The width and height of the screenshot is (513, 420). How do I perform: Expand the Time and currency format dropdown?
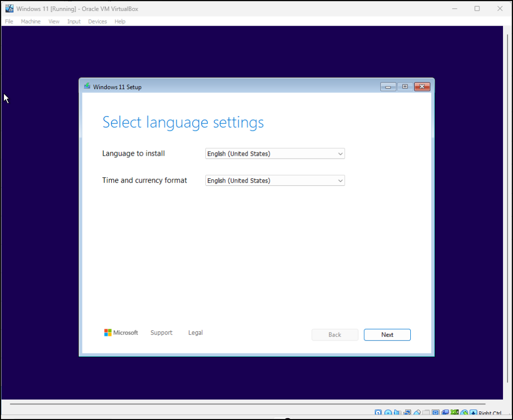click(x=275, y=180)
